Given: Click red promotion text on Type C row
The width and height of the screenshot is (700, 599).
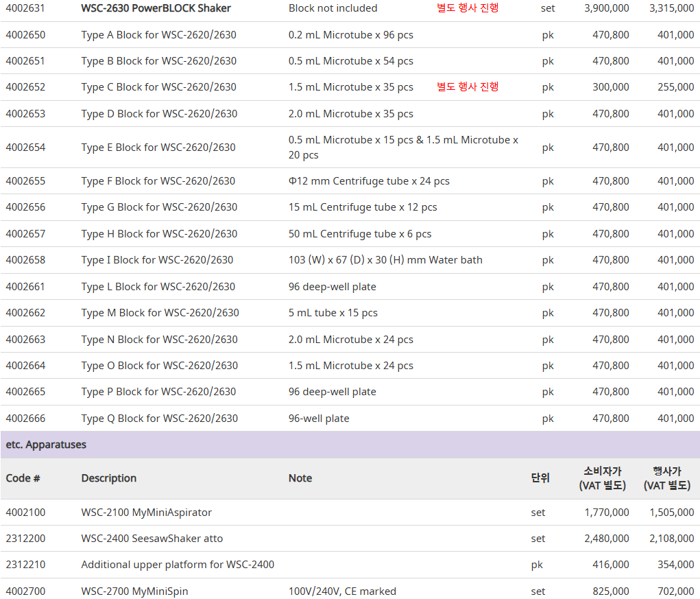Looking at the screenshot, I should point(468,86).
